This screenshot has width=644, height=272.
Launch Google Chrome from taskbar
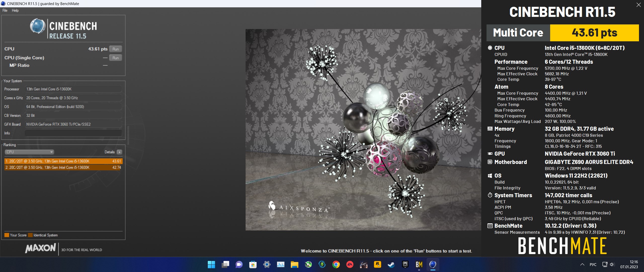336,264
